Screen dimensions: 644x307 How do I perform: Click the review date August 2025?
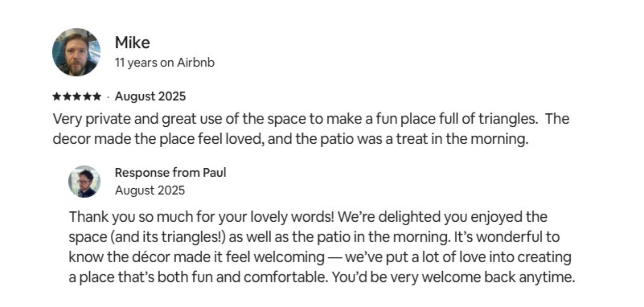click(x=150, y=97)
